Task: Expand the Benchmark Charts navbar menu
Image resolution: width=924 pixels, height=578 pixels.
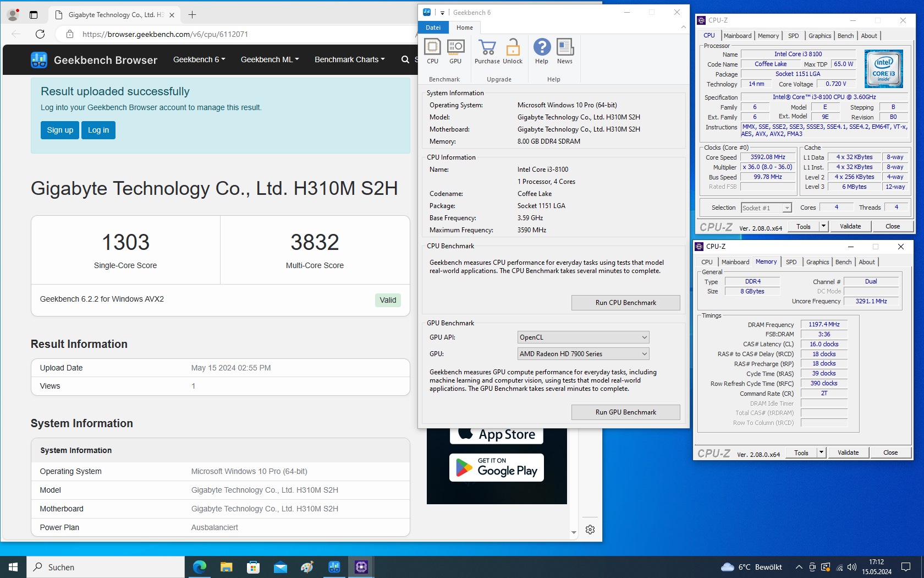Action: pyautogui.click(x=350, y=59)
